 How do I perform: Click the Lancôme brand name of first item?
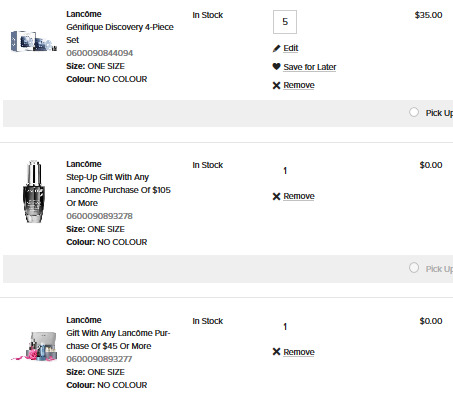pyautogui.click(x=84, y=14)
